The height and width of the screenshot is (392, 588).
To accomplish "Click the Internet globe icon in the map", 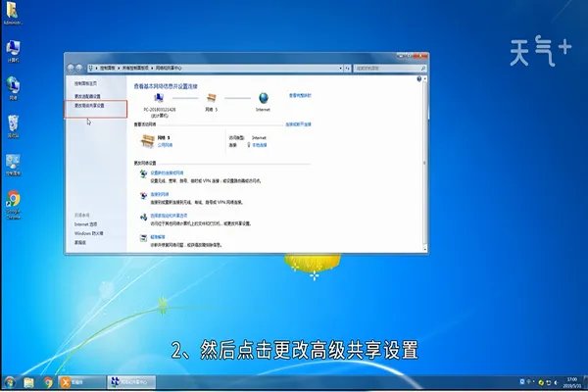I will tap(264, 98).
